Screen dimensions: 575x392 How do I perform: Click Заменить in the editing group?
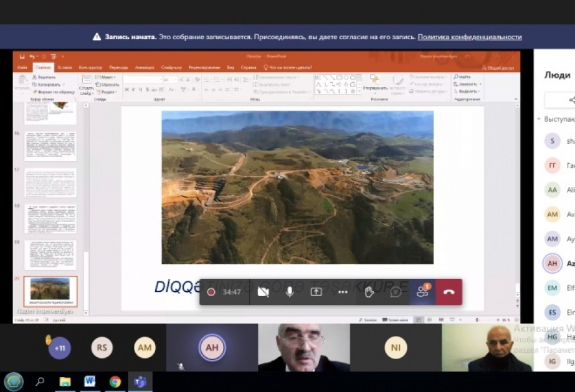468,84
